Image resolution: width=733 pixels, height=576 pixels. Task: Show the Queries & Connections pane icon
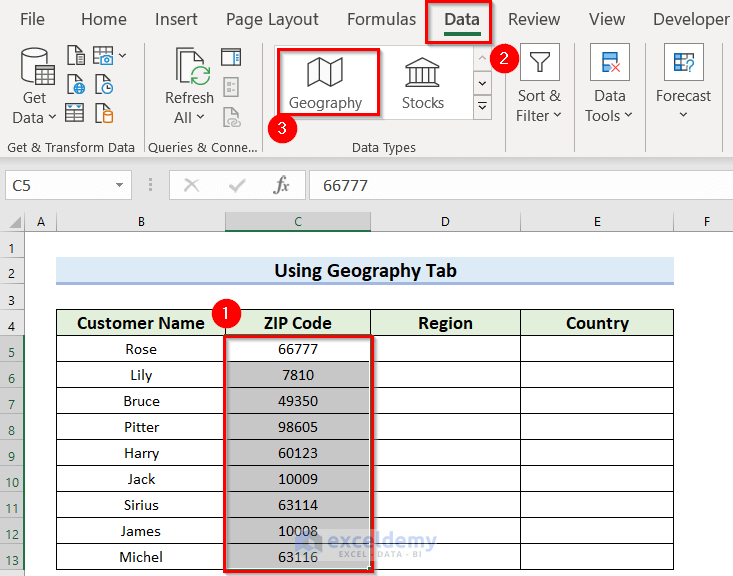pos(231,56)
